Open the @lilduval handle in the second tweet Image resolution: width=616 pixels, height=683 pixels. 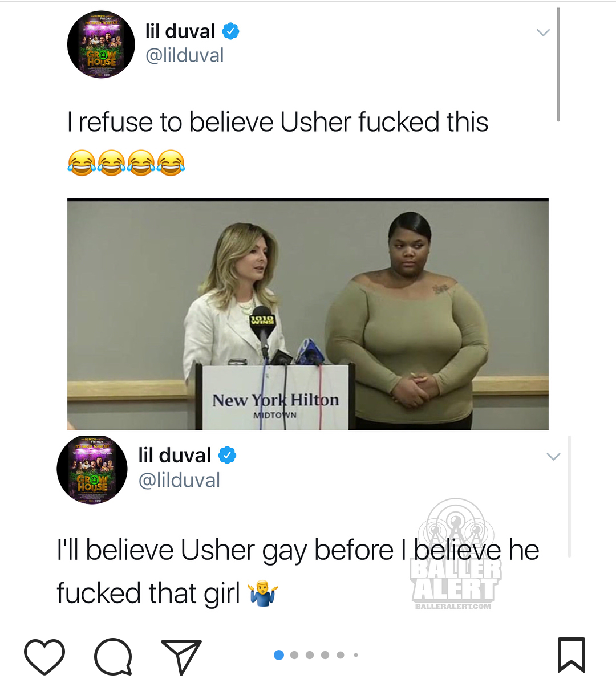[x=179, y=481]
